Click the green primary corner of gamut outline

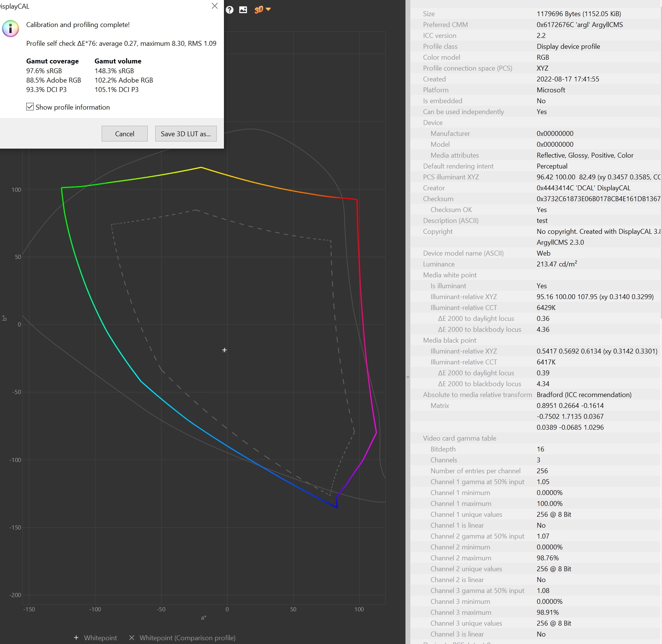pos(62,188)
